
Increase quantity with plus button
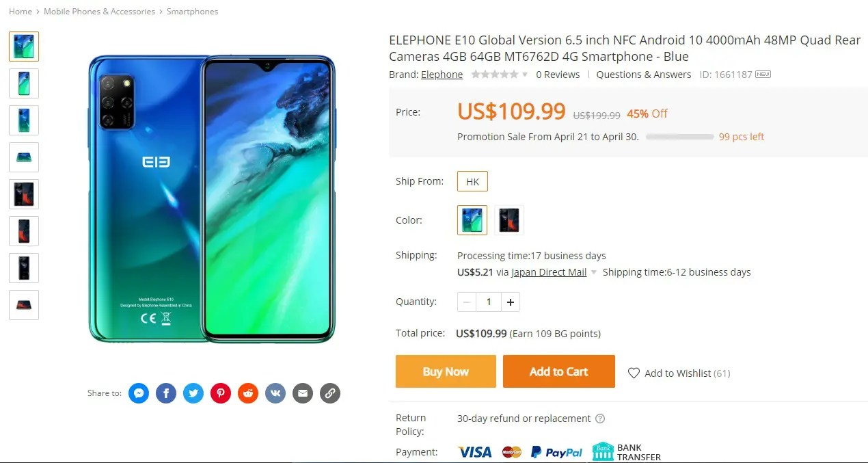(510, 302)
